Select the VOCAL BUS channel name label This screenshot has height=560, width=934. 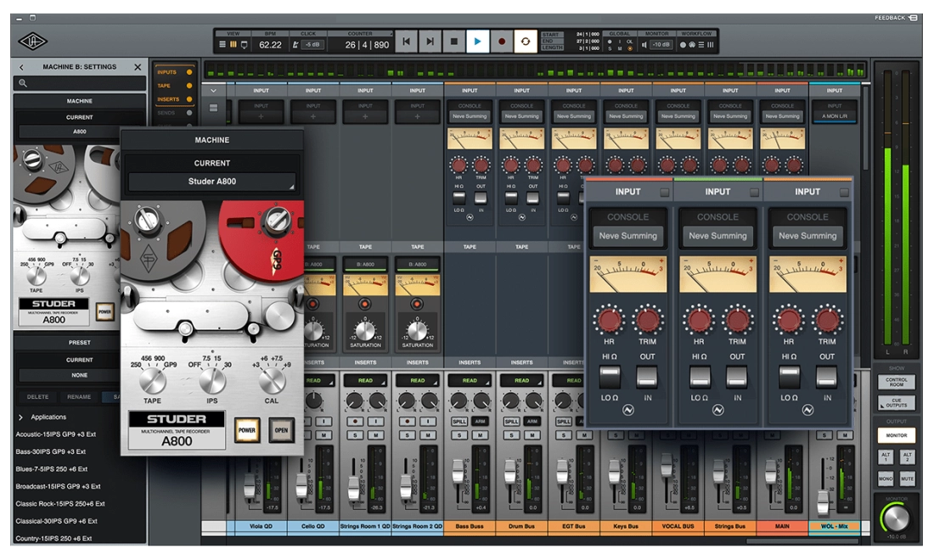(x=678, y=527)
